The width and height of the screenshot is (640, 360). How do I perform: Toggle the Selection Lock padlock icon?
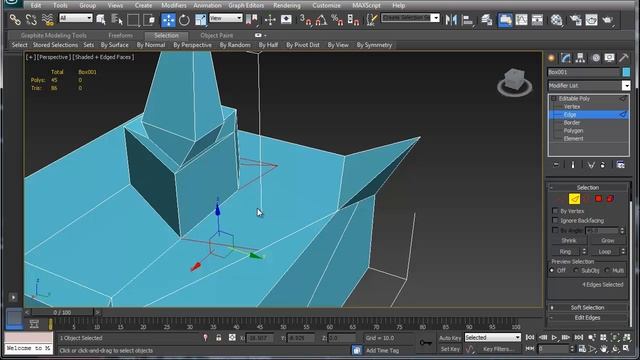[219, 338]
